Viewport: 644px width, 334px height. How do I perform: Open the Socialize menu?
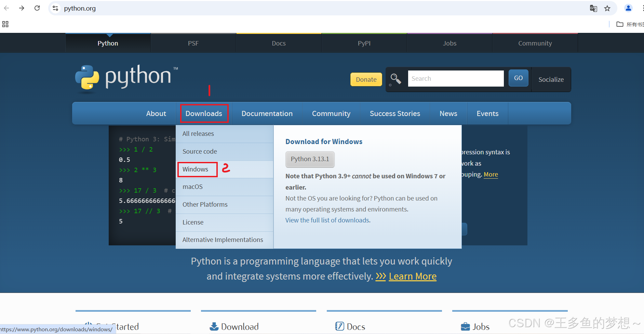[551, 79]
